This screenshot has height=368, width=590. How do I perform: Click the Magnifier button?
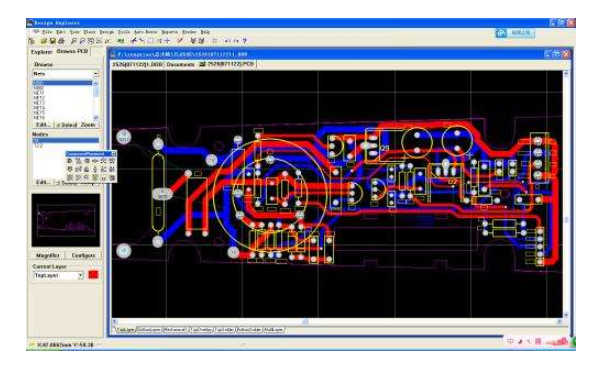coord(47,255)
